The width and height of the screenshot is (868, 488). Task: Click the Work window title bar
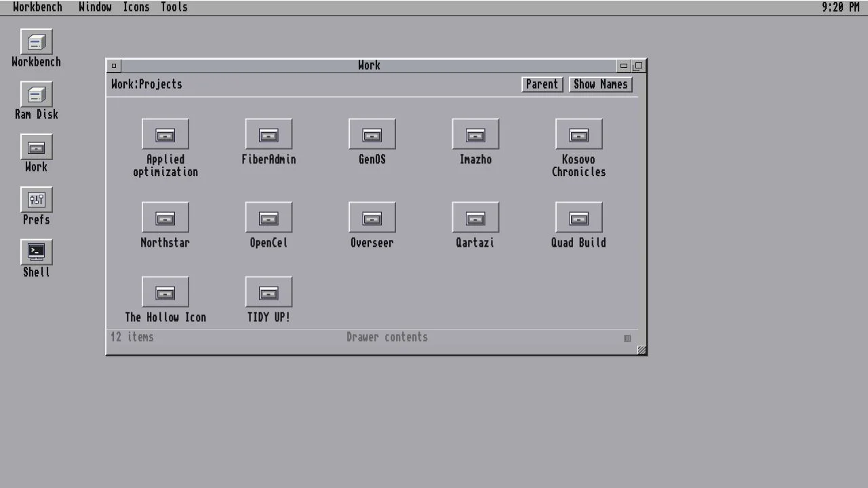pos(369,66)
